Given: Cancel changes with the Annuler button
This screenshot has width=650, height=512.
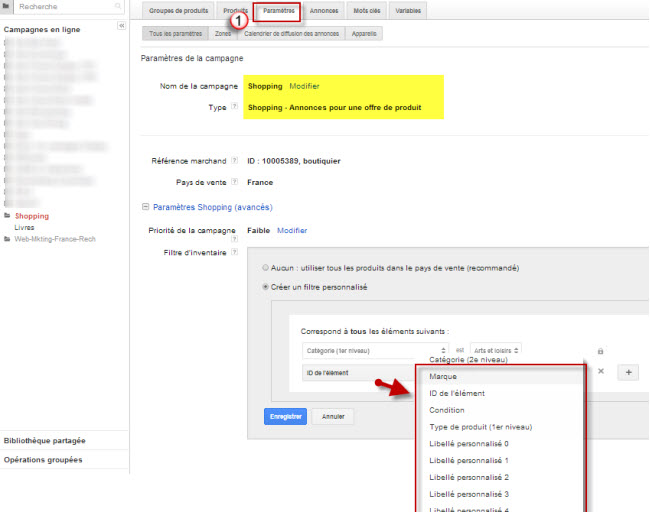Looking at the screenshot, I should [333, 417].
